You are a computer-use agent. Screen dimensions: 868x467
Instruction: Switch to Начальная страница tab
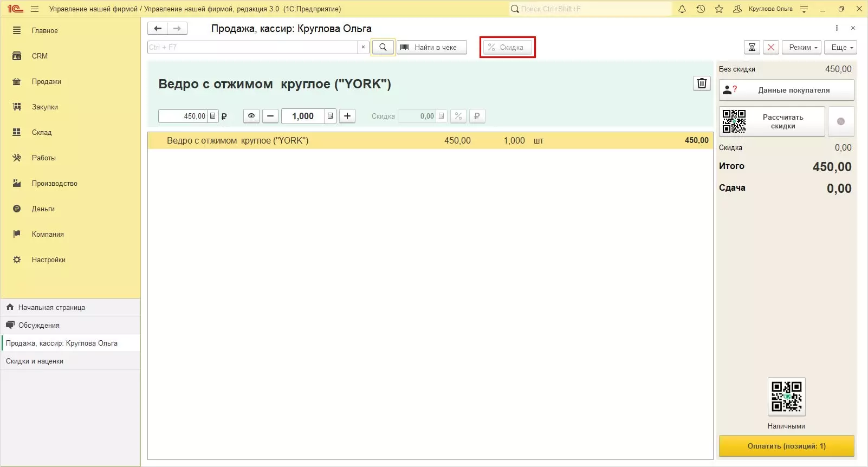(70, 307)
